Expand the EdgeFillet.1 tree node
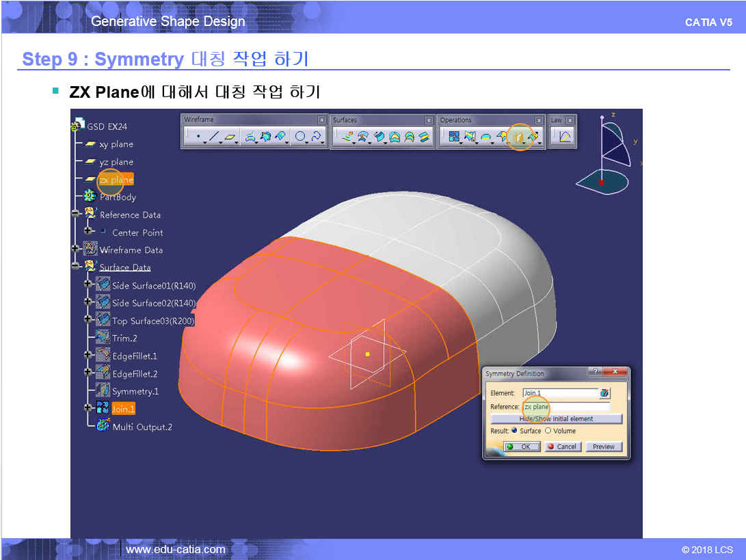746x560 pixels. (x=88, y=356)
